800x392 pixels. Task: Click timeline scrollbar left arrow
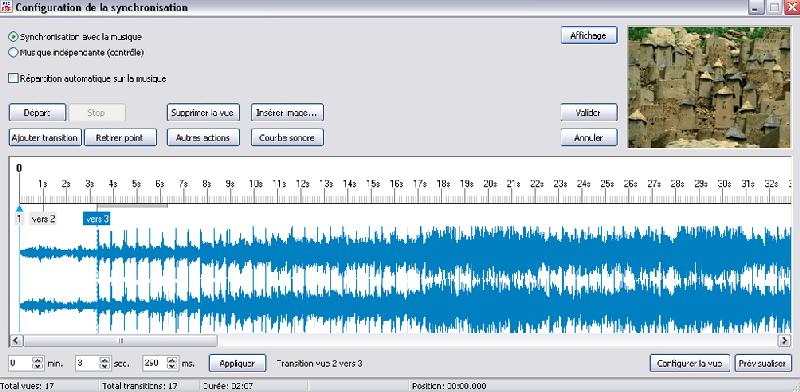point(16,340)
